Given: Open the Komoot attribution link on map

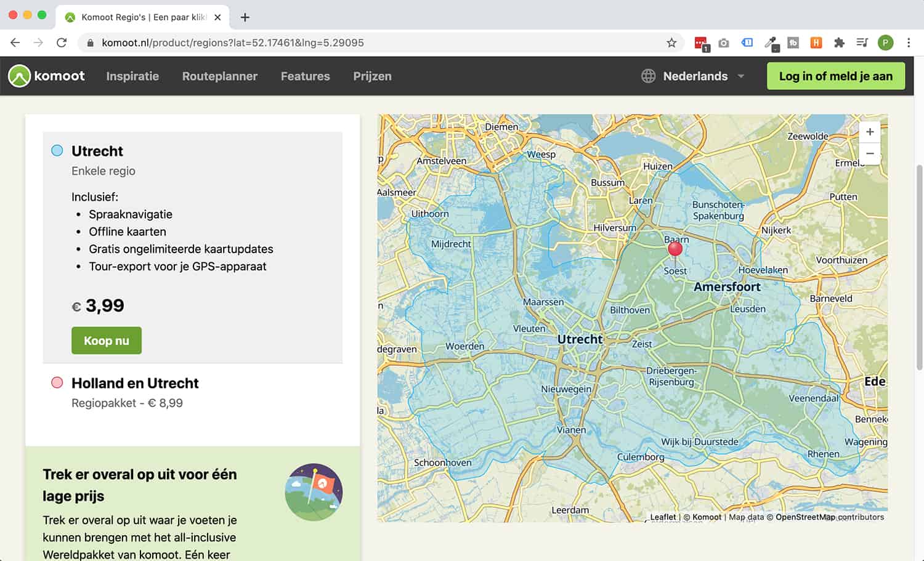Looking at the screenshot, I should pos(707,517).
